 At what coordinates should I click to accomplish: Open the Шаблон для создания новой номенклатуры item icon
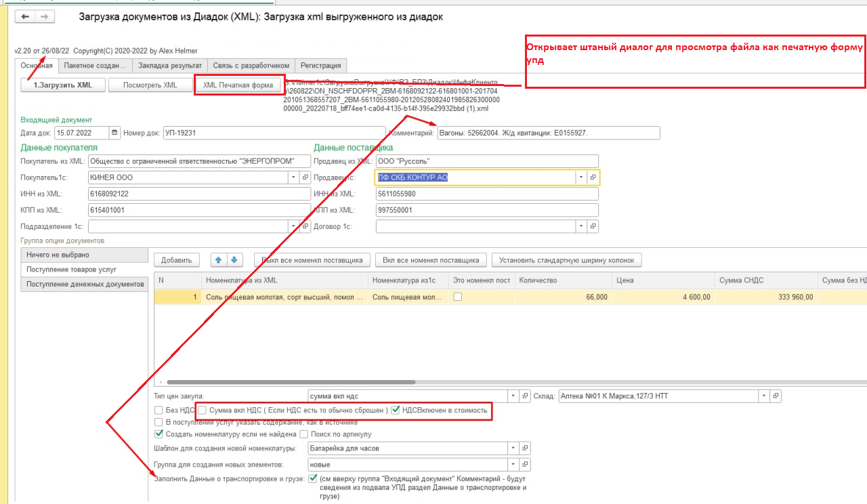(526, 448)
